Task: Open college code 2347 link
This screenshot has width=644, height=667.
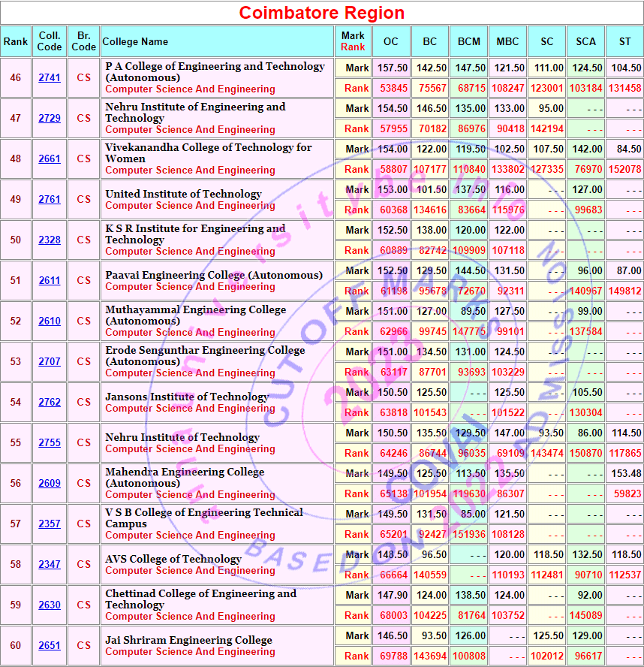Action: click(x=50, y=565)
